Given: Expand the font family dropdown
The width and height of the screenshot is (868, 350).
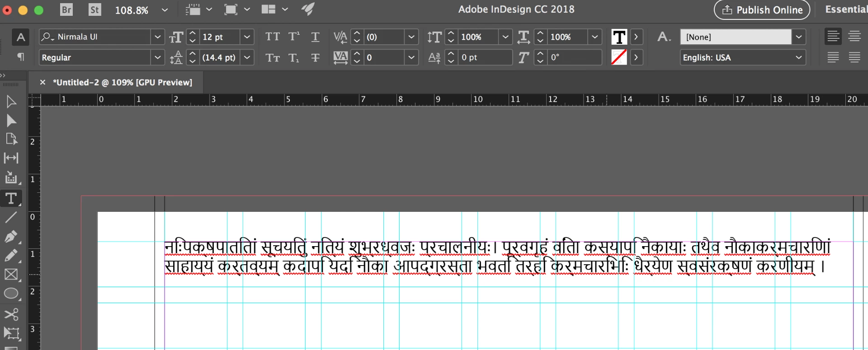Looking at the screenshot, I should click(157, 37).
